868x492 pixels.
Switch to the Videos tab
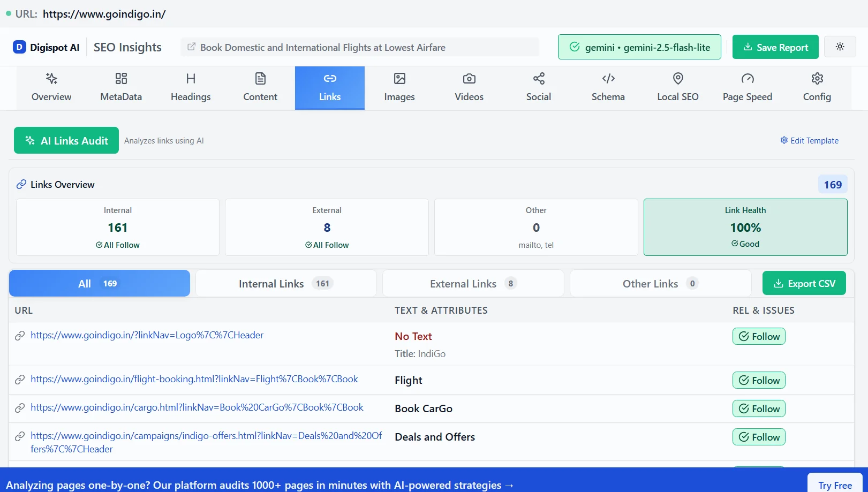click(x=469, y=88)
